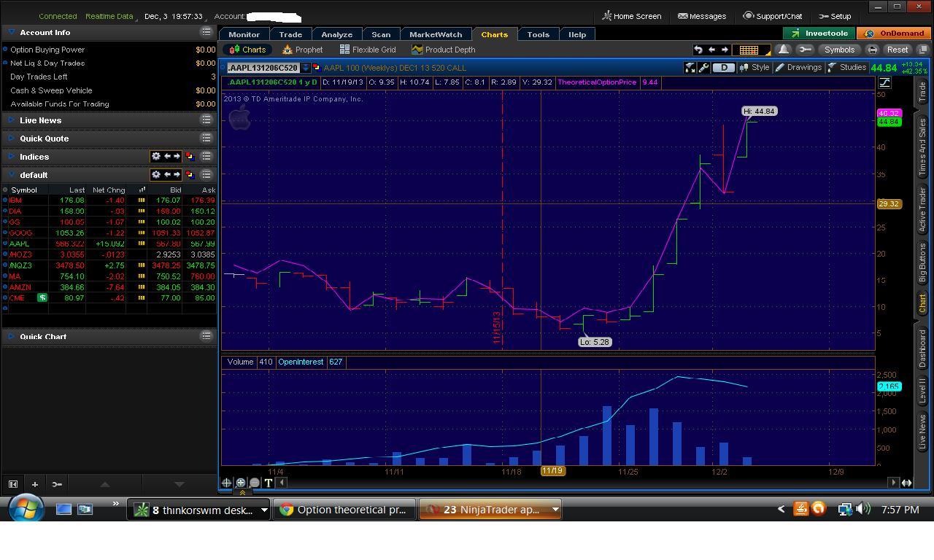Viewport: 934px width, 560px height.
Task: Click the Windows Start button
Action: tap(27, 509)
